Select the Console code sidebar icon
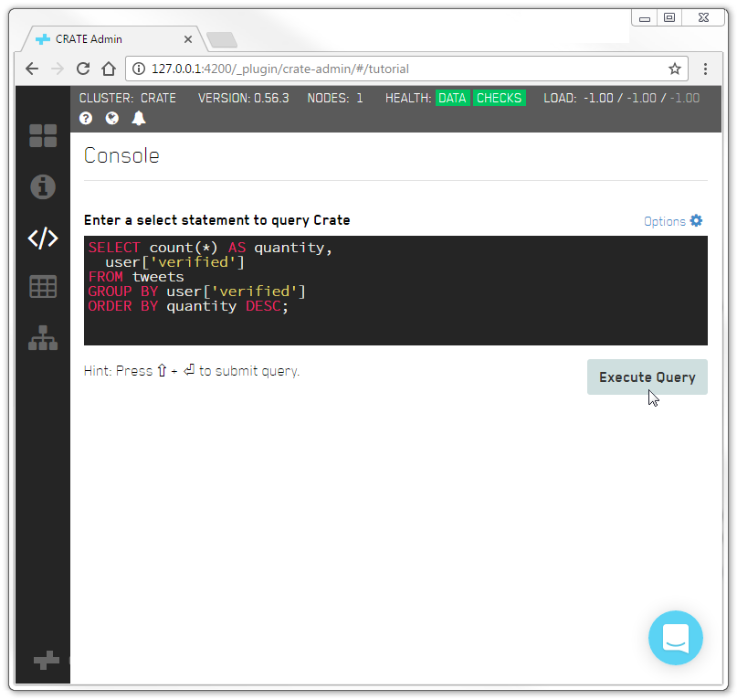 point(43,238)
